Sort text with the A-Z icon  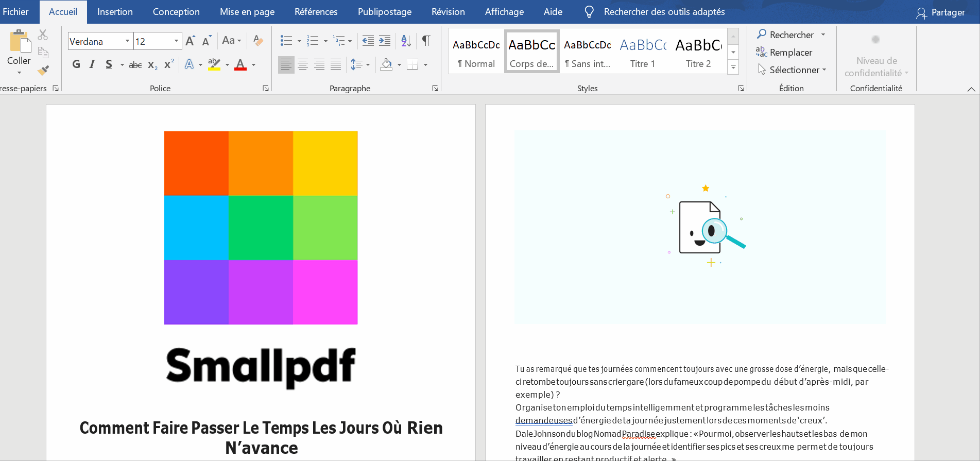pos(406,41)
